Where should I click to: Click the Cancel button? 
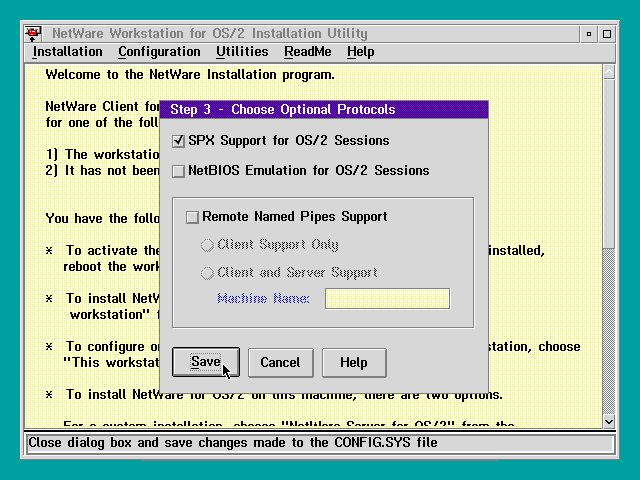280,362
